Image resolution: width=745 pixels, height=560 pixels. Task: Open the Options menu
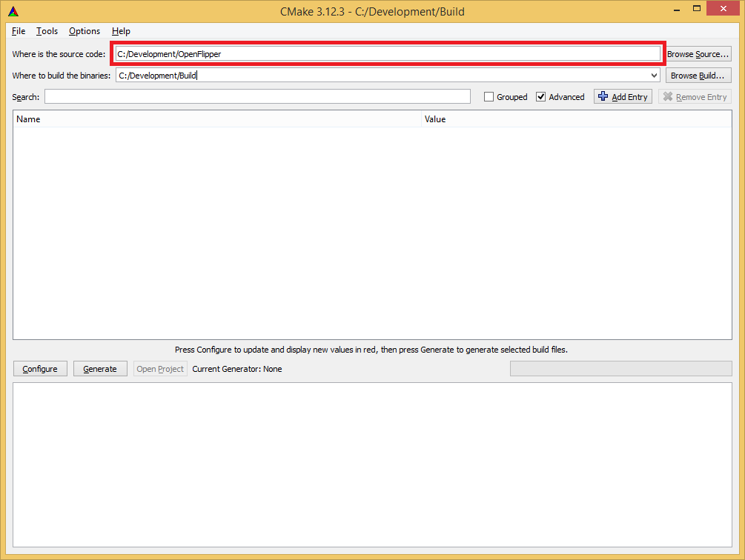(84, 31)
